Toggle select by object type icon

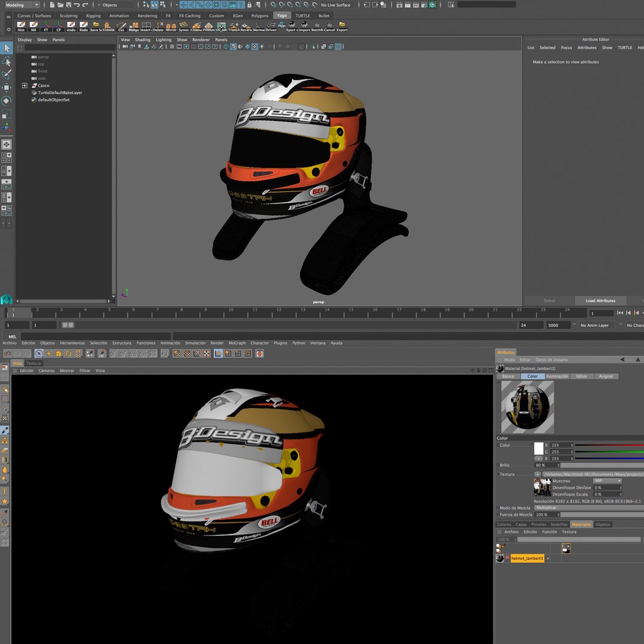[154, 5]
